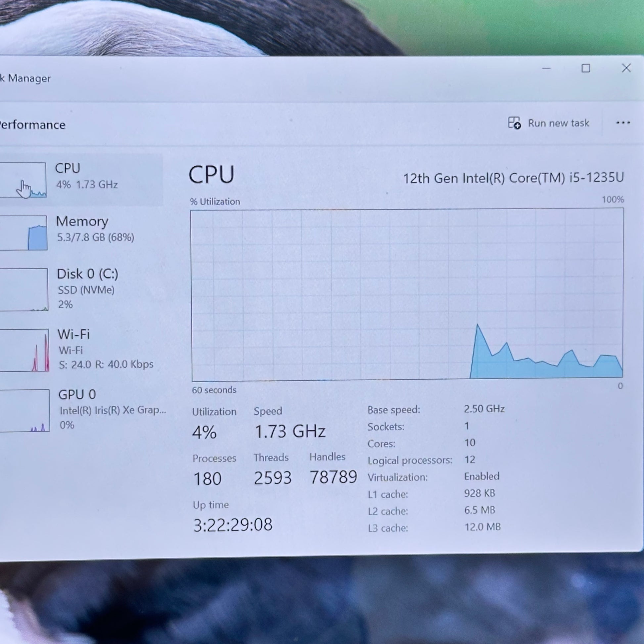Click the CPU utilization graph area
Image resolution: width=644 pixels, height=644 pixels.
pyautogui.click(x=407, y=295)
